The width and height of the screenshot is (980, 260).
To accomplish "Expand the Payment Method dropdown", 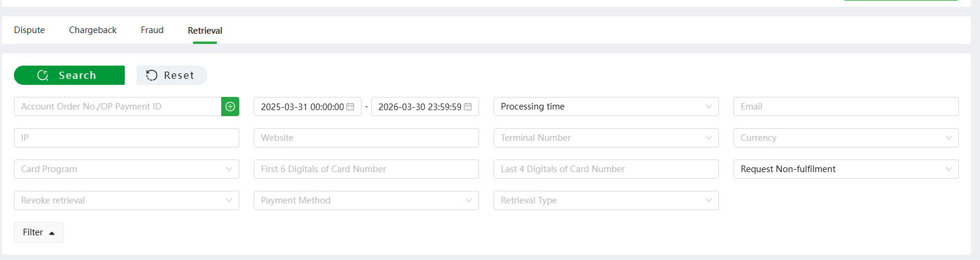I will pyautogui.click(x=366, y=200).
